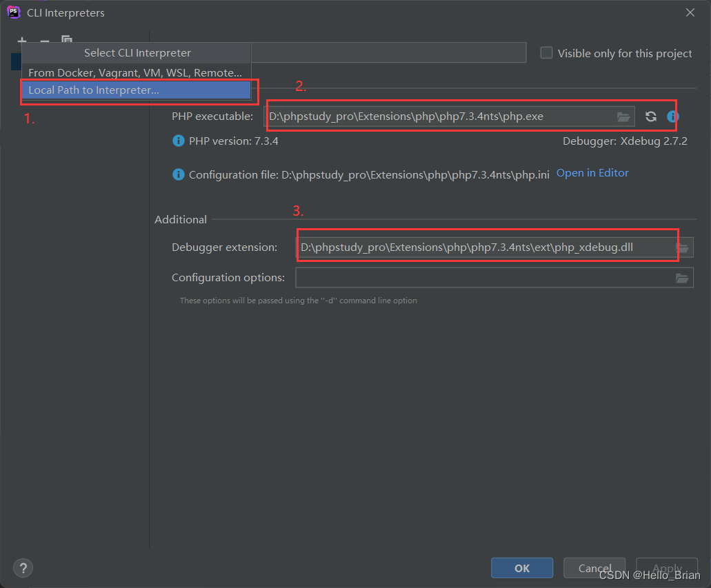
Task: Click the add interpreter plus icon
Action: coord(22,40)
